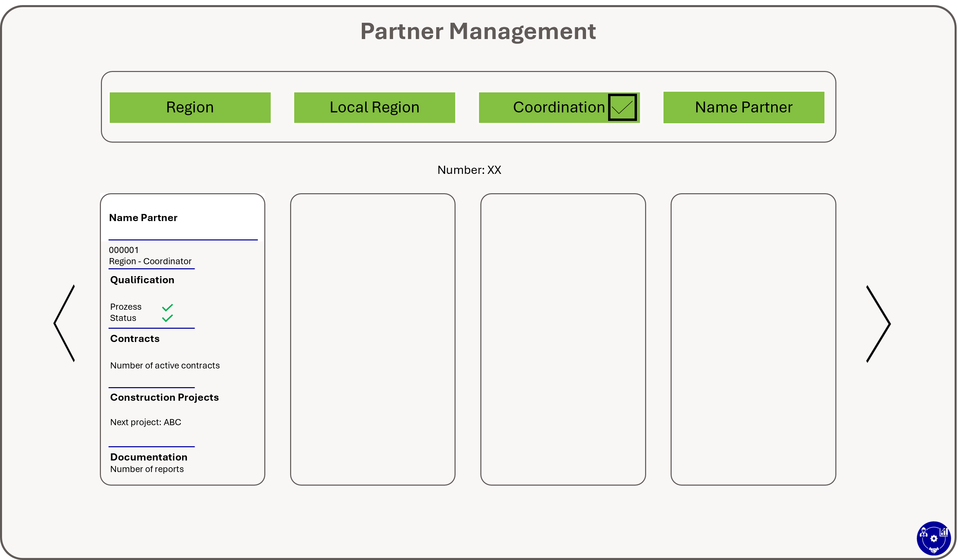This screenshot has width=958, height=560.
Task: Click Number of reports
Action: point(147,469)
